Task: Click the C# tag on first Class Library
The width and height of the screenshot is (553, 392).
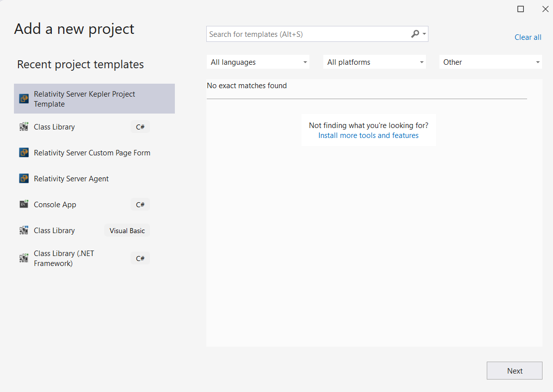Action: click(x=140, y=127)
